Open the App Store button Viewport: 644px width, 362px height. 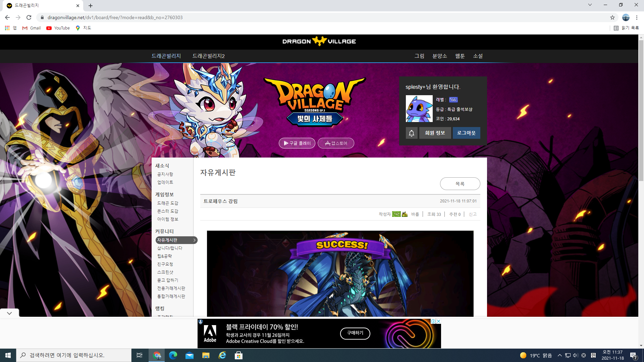(336, 143)
